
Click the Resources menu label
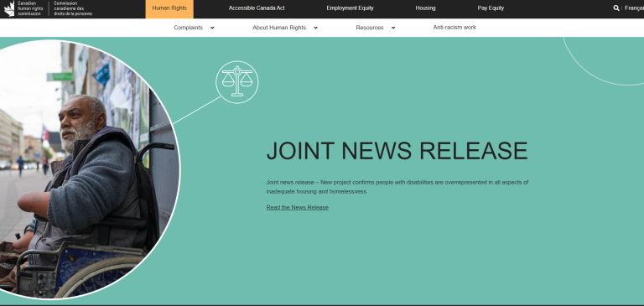(x=370, y=28)
